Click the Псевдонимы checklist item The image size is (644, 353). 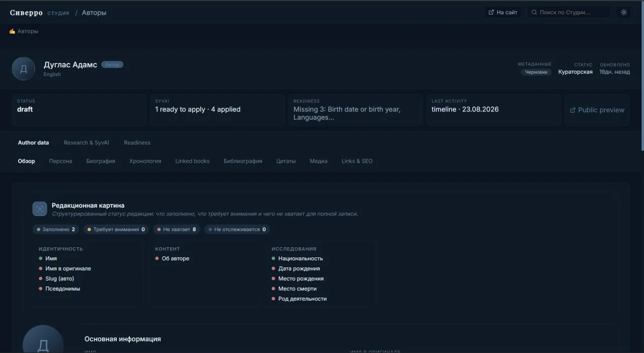(59, 289)
